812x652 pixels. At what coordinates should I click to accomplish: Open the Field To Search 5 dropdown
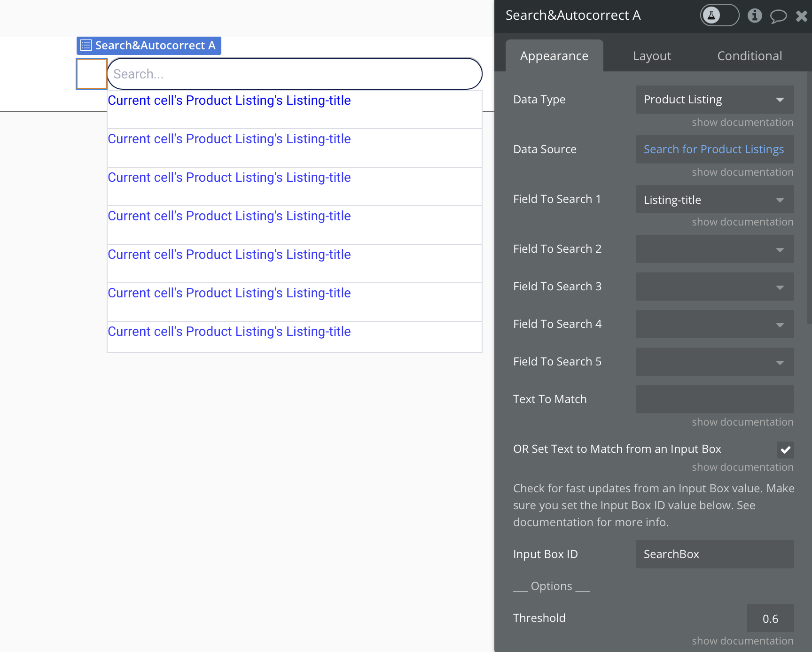[715, 362]
